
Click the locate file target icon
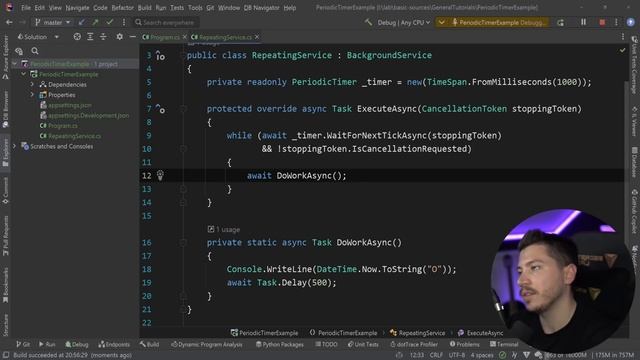pyautogui.click(x=77, y=37)
